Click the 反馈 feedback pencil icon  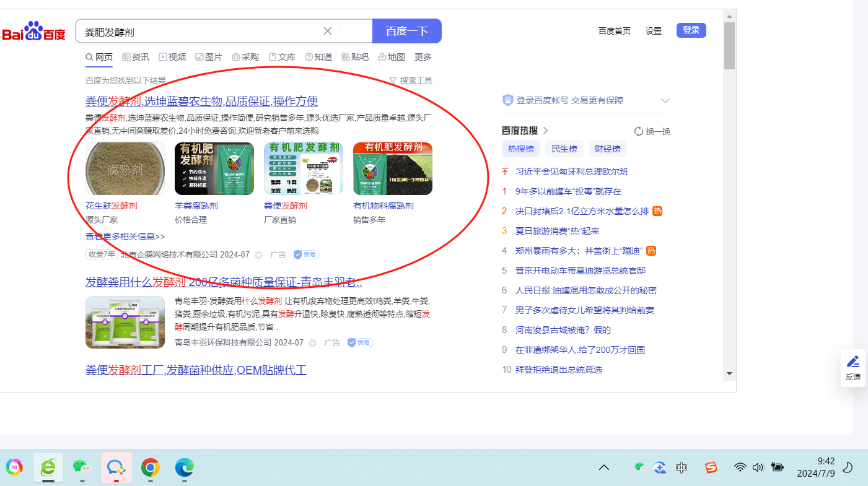coord(853,362)
